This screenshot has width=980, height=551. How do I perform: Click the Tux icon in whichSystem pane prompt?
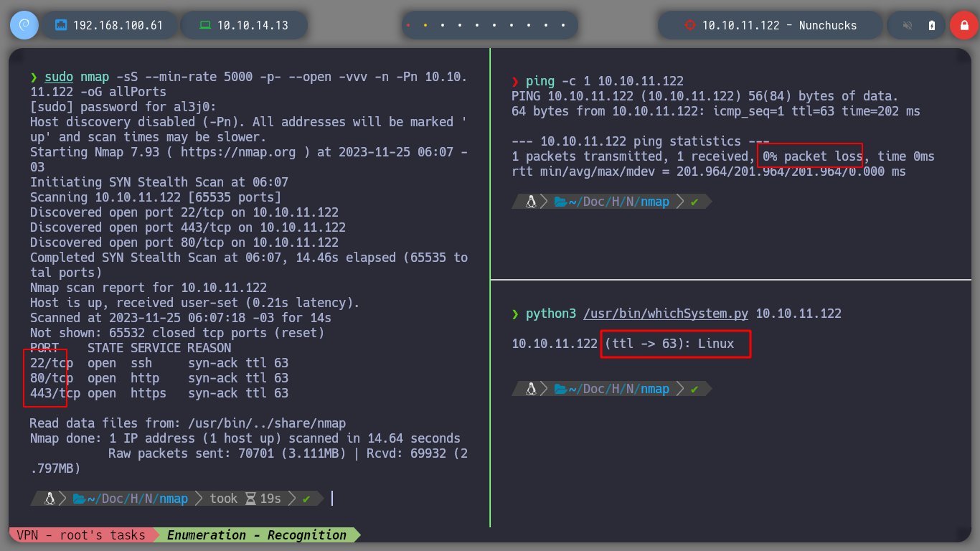(x=532, y=389)
